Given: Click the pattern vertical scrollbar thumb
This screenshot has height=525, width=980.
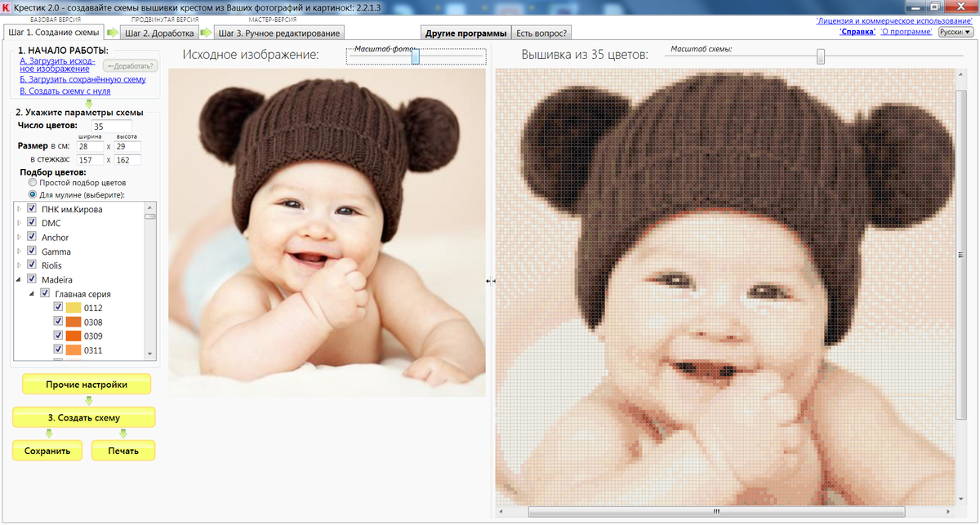Looking at the screenshot, I should click(x=961, y=256).
